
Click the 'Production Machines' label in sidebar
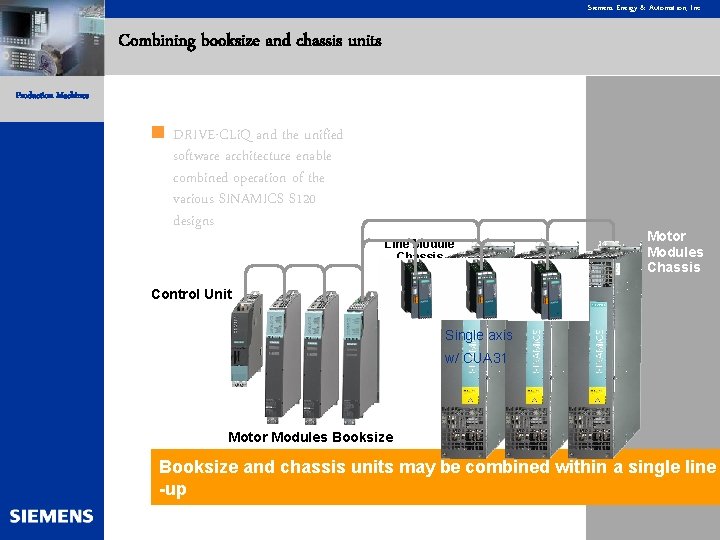[x=52, y=96]
